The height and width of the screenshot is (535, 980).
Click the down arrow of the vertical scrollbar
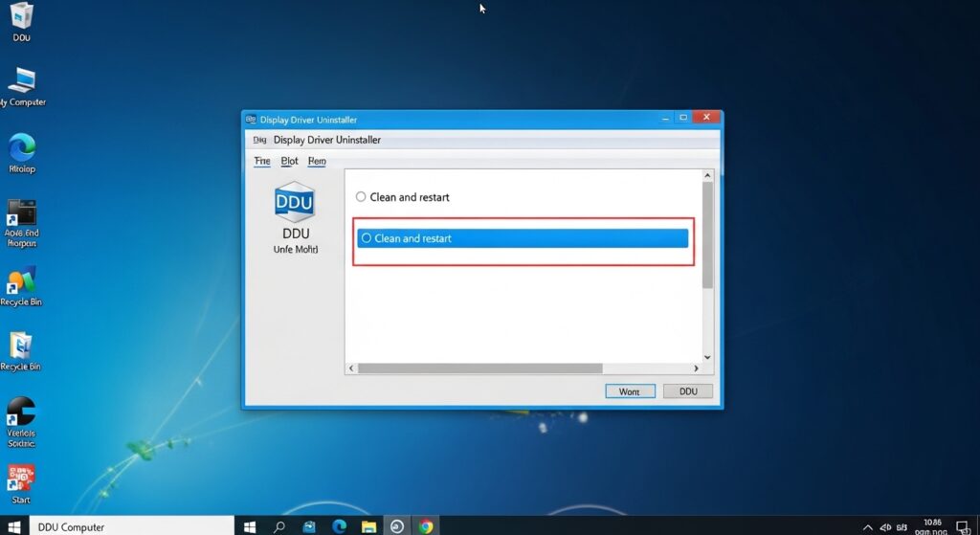tap(707, 358)
